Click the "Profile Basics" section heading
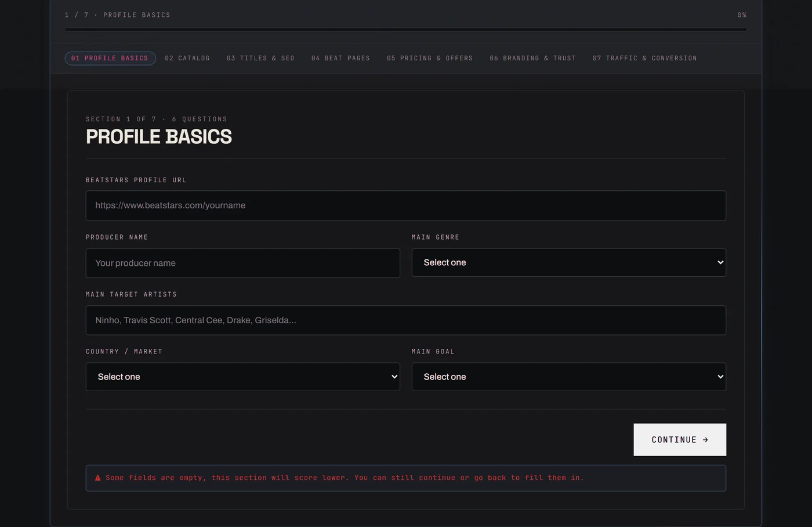This screenshot has height=527, width=812. [x=159, y=136]
